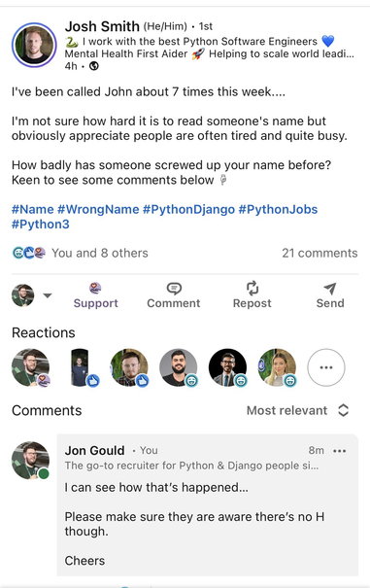
Task: Click the Comment speech bubble icon
Action: (x=174, y=289)
